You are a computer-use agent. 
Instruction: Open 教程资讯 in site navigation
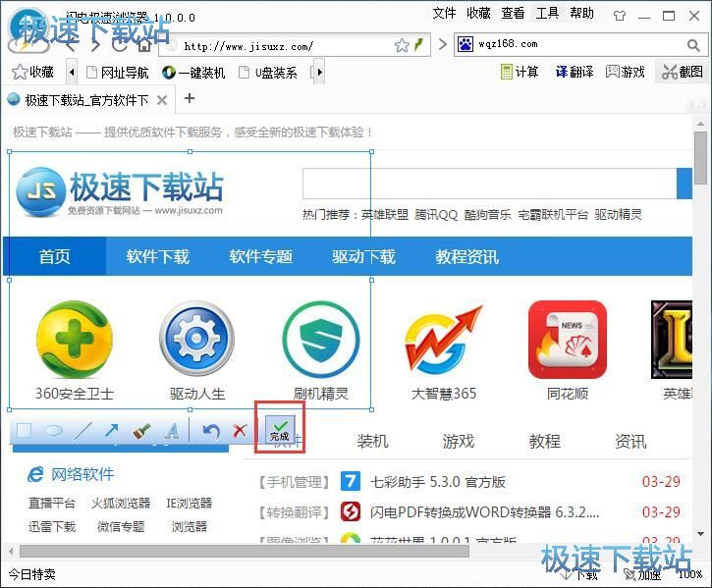pyautogui.click(x=466, y=256)
